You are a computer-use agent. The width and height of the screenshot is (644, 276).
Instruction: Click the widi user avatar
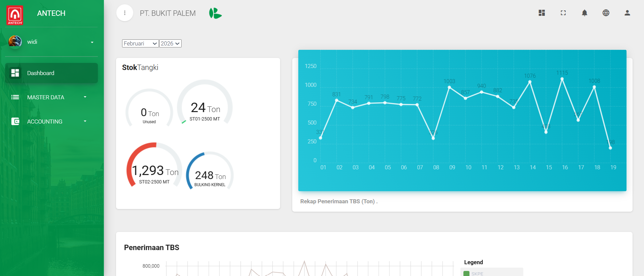(15, 42)
